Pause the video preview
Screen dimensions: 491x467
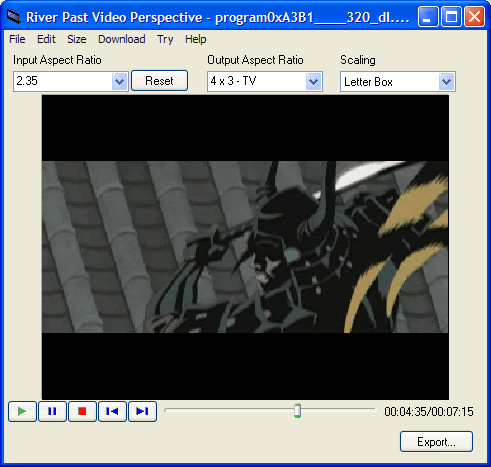[x=52, y=411]
